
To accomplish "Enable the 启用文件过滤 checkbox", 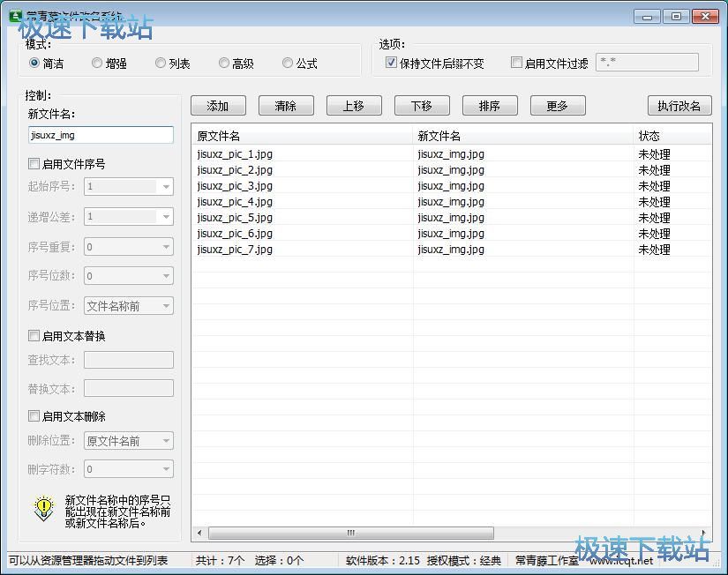I will click(x=516, y=62).
